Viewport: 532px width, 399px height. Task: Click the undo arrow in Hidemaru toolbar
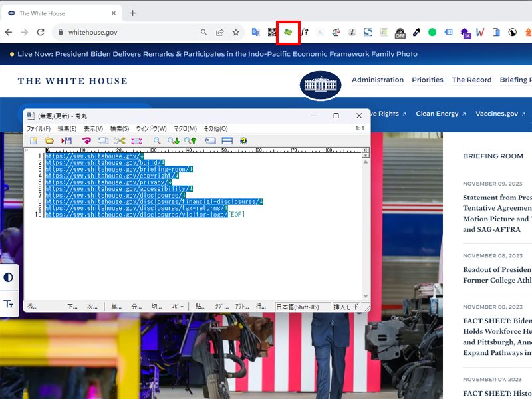(86, 141)
